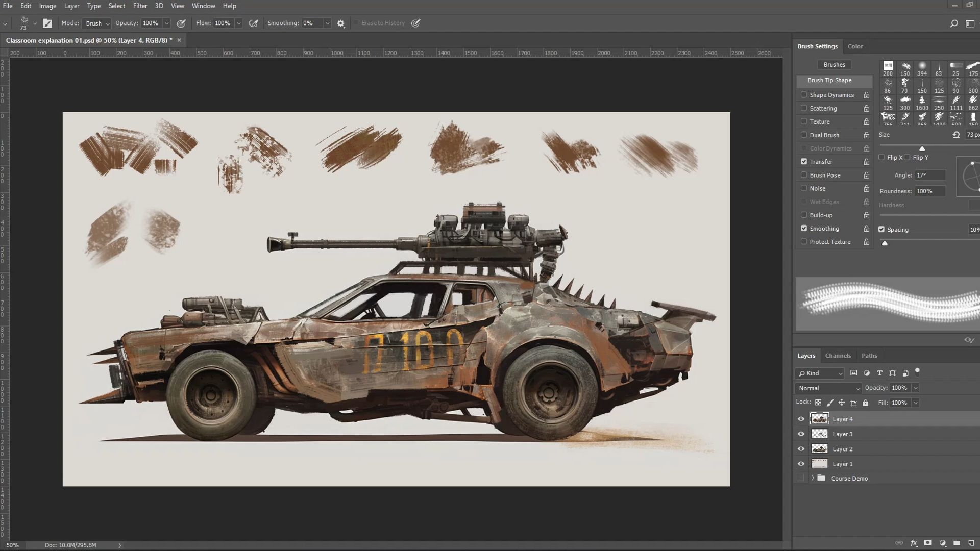Viewport: 980px width, 551px height.
Task: Click the Roundness input field
Action: click(x=930, y=191)
